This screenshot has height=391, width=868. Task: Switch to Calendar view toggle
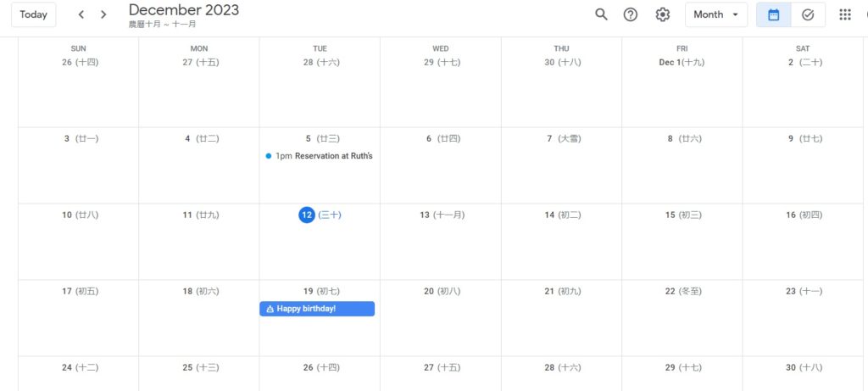pos(773,14)
